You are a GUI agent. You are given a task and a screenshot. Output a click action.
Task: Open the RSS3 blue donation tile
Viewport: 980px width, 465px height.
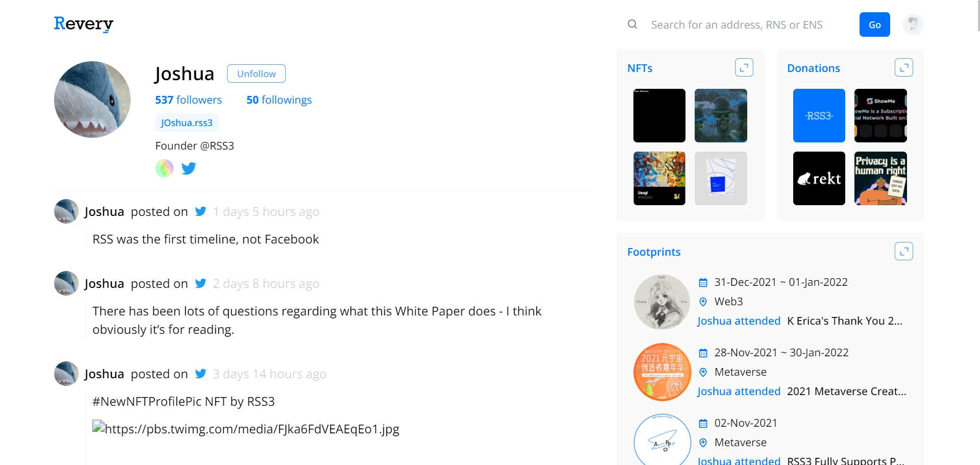click(819, 116)
